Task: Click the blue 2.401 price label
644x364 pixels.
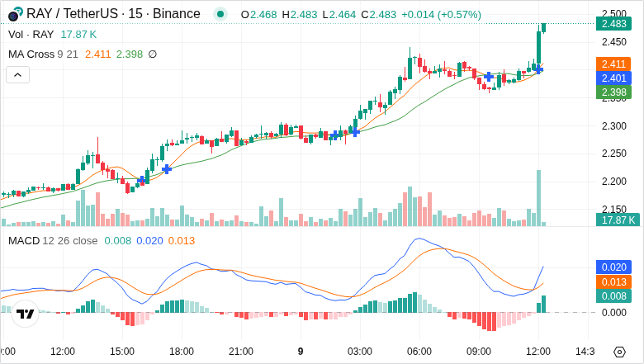Action: [613, 78]
